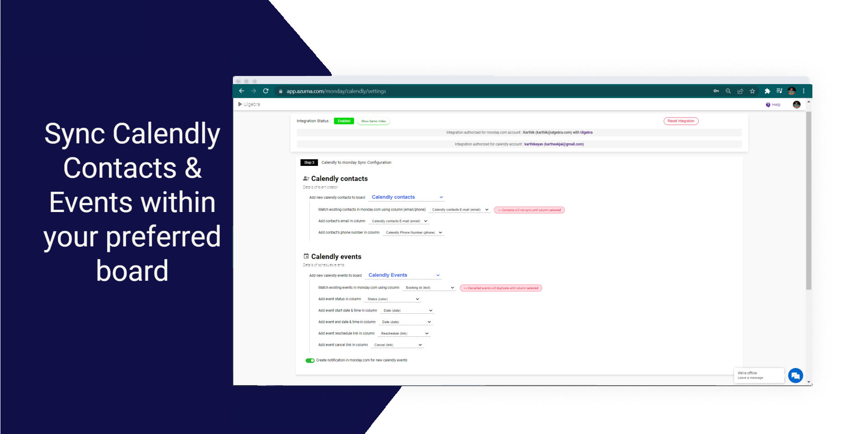Open Add contact's phone number column dropdown
This screenshot has height=434, width=868.
pyautogui.click(x=413, y=233)
